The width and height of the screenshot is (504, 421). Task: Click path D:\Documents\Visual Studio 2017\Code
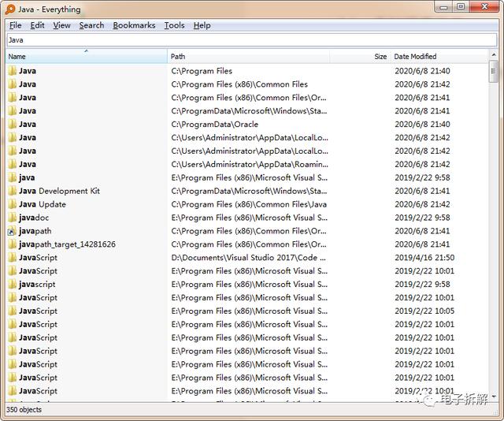coord(249,258)
